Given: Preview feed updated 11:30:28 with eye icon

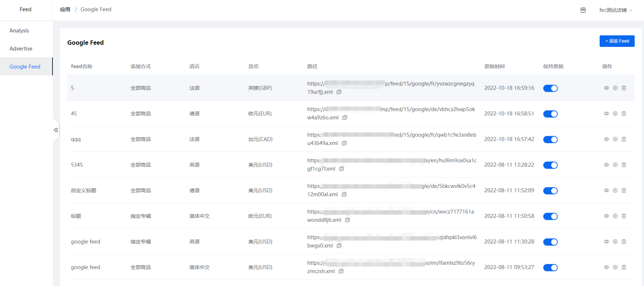Looking at the screenshot, I should (x=606, y=242).
